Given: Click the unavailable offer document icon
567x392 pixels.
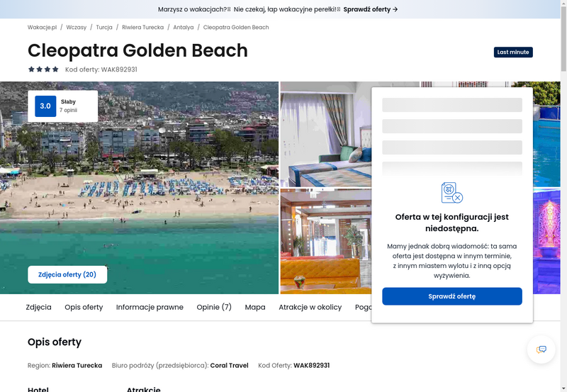Looking at the screenshot, I should [x=451, y=193].
